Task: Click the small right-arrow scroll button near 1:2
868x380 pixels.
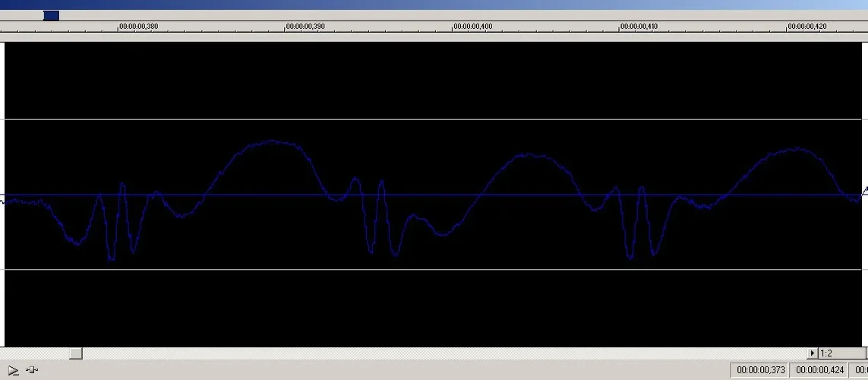Action: [x=813, y=353]
